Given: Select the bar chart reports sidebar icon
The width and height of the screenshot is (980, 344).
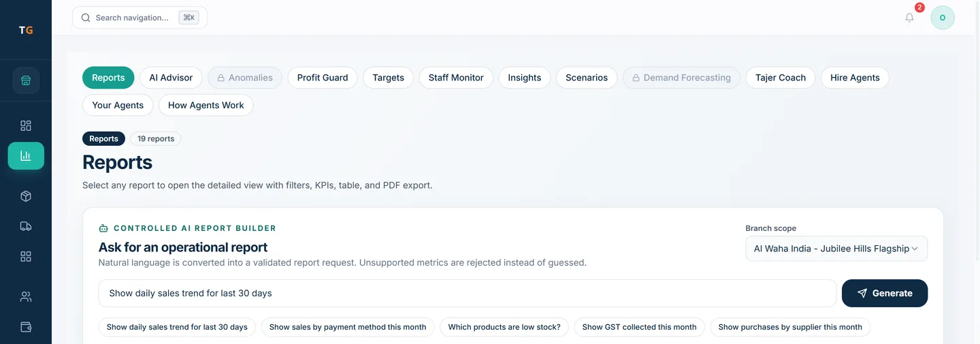Looking at the screenshot, I should click(26, 156).
